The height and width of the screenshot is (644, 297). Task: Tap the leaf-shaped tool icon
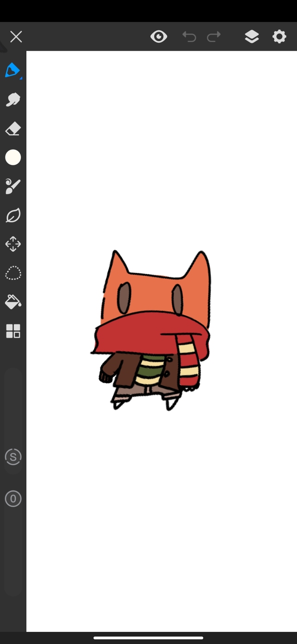(x=13, y=215)
